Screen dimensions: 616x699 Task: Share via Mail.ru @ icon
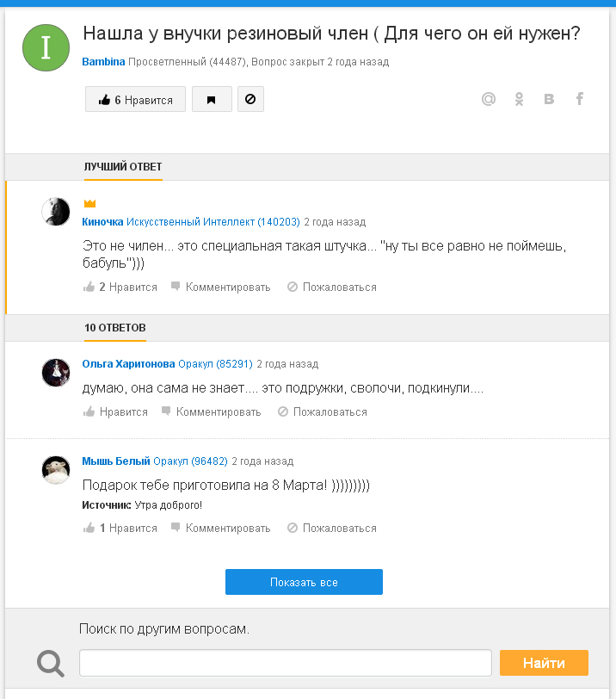pyautogui.click(x=489, y=99)
